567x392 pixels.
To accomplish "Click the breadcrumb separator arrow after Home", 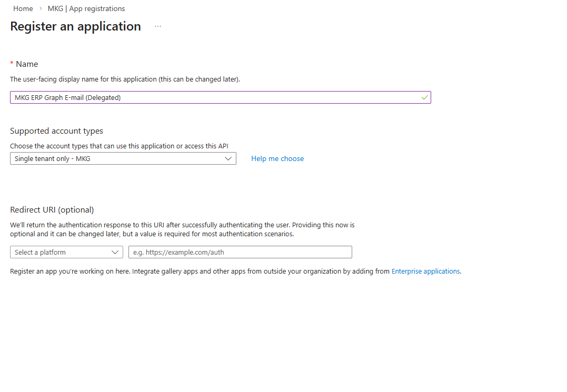I will pyautogui.click(x=41, y=8).
